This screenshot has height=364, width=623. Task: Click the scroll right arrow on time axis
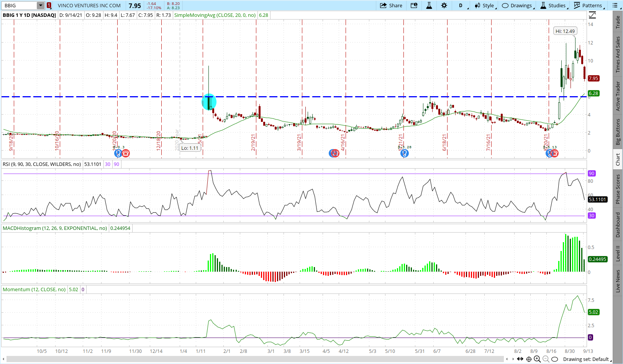click(513, 359)
